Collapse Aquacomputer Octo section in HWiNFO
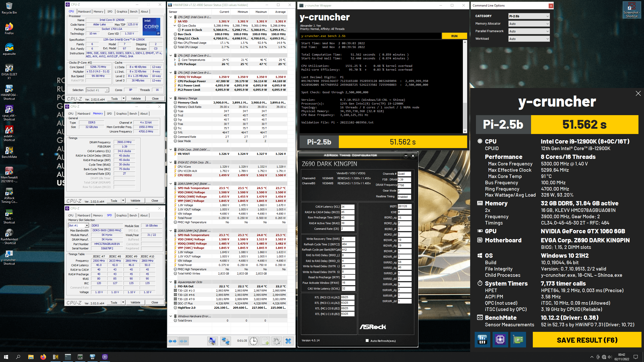 coord(171,282)
